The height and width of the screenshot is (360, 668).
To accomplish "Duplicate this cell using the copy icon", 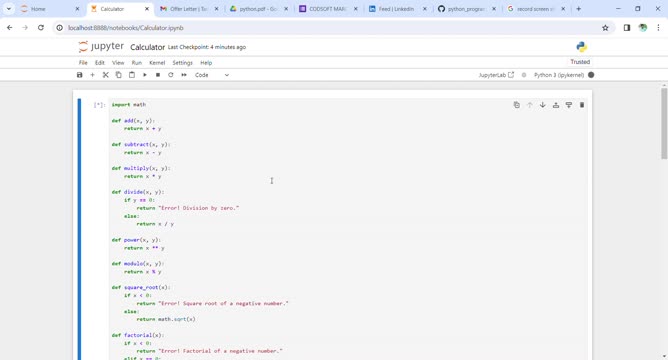I will point(516,105).
